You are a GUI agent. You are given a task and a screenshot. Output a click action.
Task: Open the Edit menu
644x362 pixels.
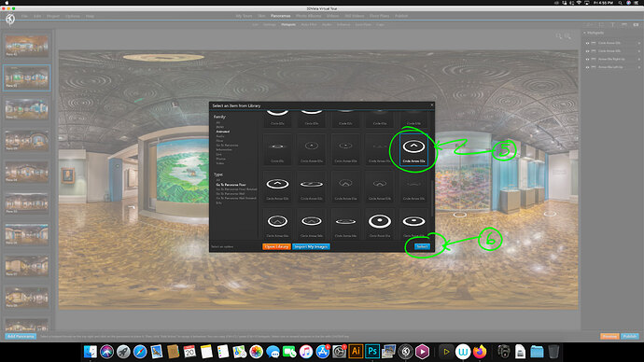coord(37,16)
